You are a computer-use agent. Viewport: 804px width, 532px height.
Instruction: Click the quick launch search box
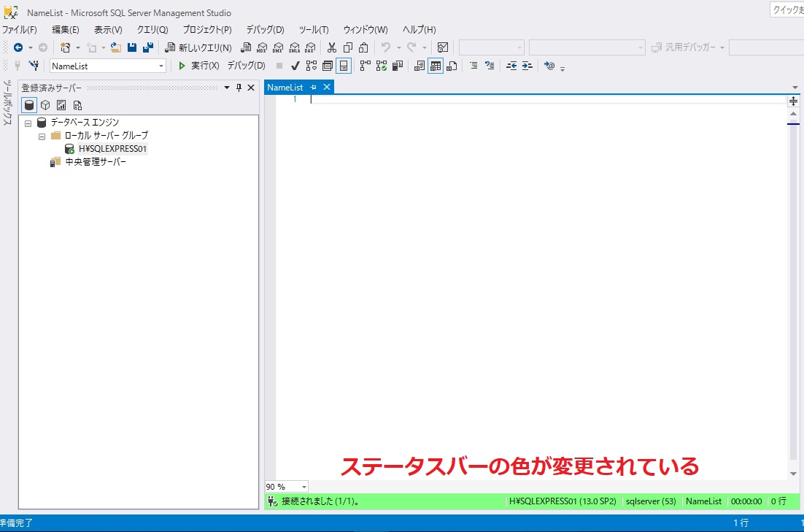click(786, 9)
